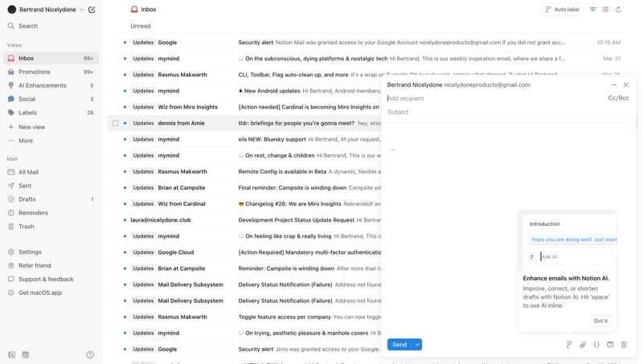Open the Promotions view
The width and height of the screenshot is (643, 364).
(51, 72)
